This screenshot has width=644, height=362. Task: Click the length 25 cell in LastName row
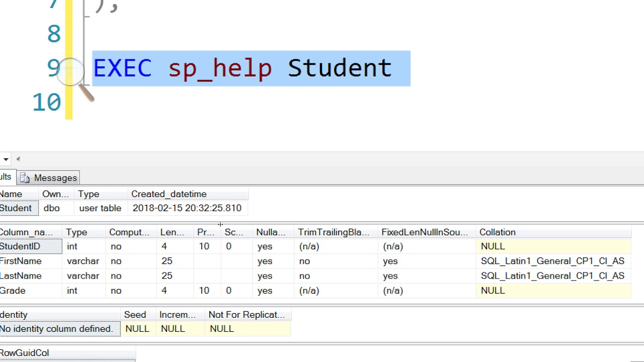[x=176, y=276]
